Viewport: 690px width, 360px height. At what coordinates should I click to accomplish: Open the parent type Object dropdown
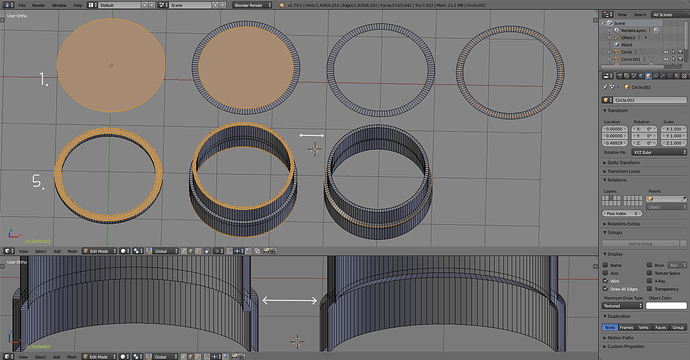tap(666, 207)
